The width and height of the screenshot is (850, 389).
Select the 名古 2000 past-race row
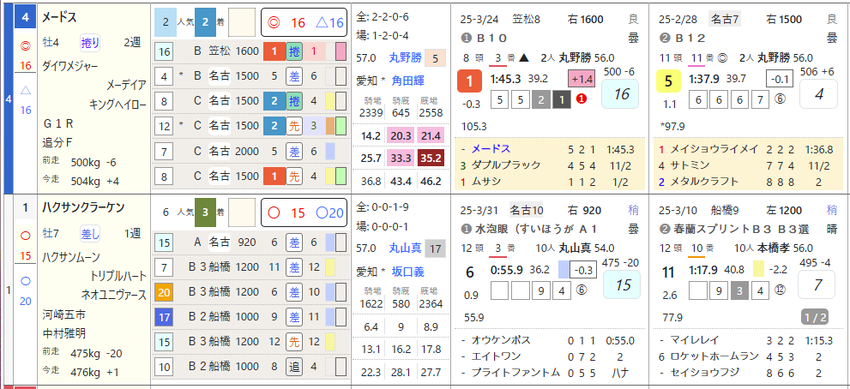250,151
